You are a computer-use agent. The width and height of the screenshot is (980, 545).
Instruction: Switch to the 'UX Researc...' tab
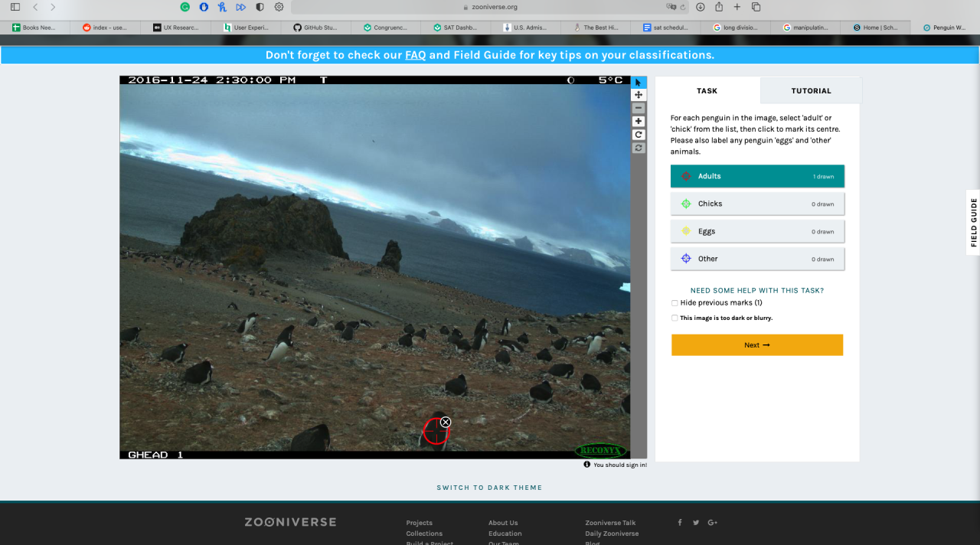click(x=175, y=28)
